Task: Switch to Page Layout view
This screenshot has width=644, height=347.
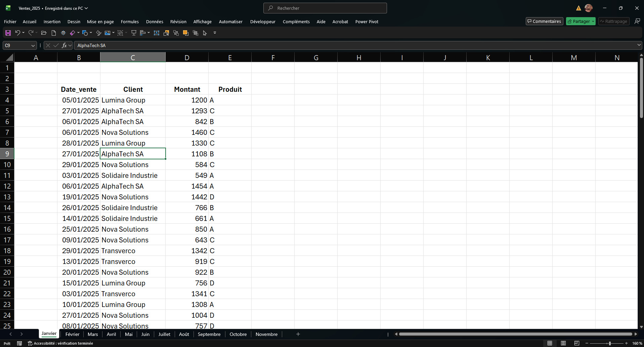Action: click(563, 343)
